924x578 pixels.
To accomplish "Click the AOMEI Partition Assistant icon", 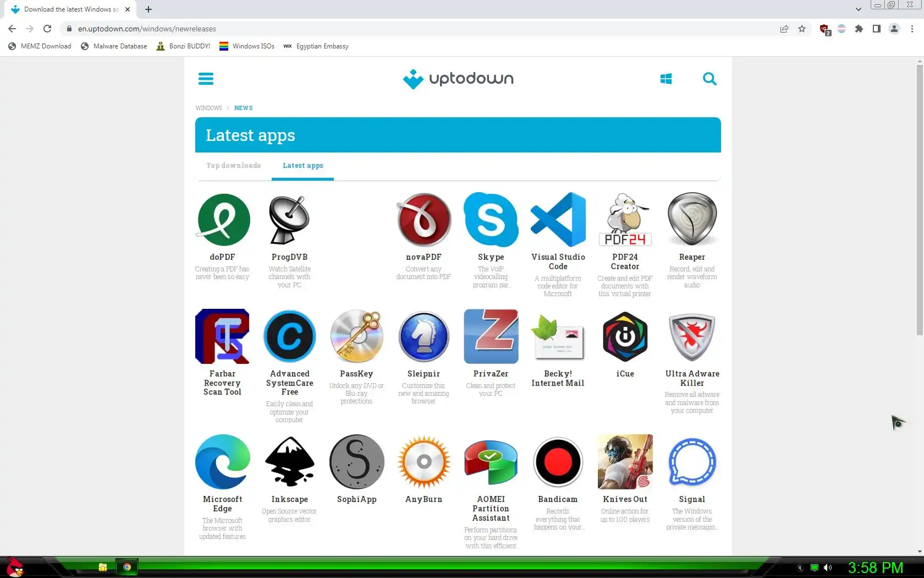I will point(491,462).
